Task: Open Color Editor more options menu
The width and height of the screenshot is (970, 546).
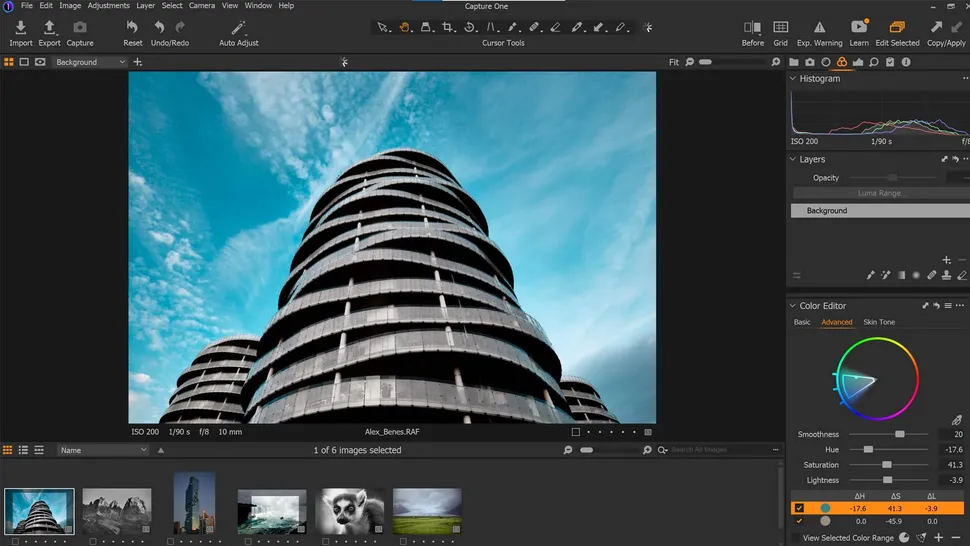Action: (x=959, y=305)
